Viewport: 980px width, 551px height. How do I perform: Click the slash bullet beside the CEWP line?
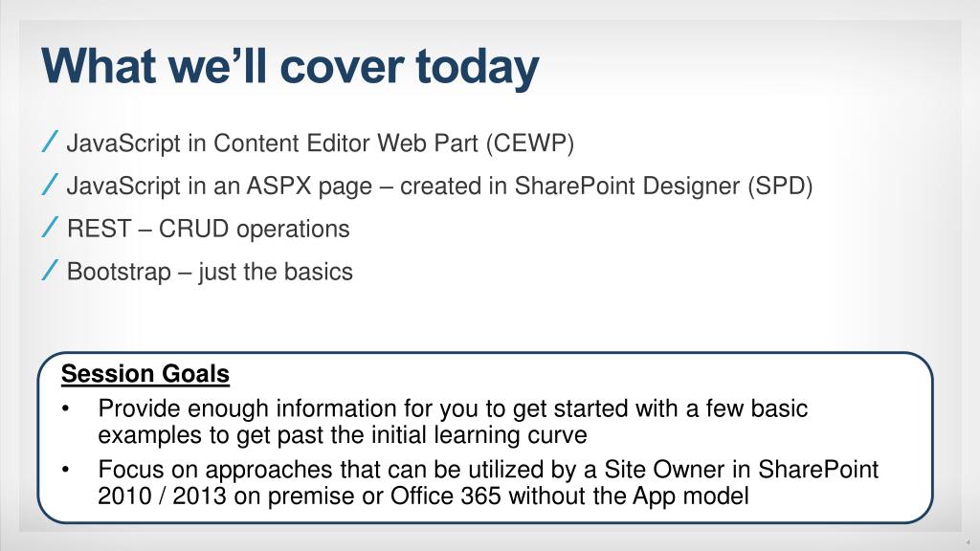[50, 142]
